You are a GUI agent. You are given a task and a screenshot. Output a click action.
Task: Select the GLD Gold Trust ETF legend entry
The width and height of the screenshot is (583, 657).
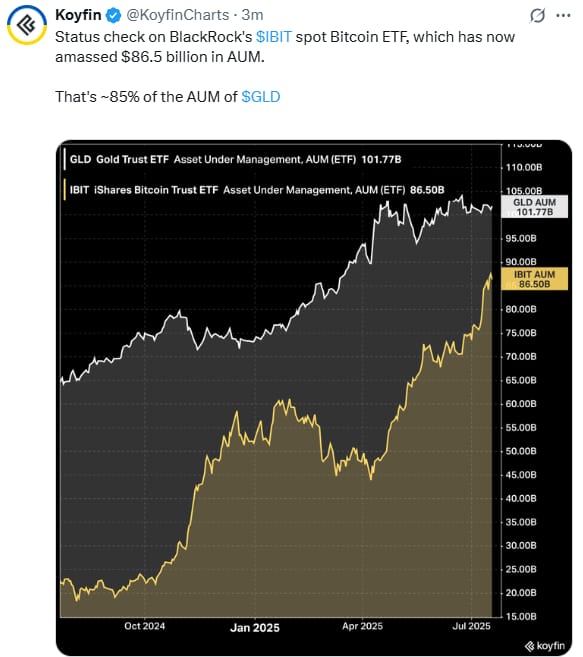(x=236, y=160)
